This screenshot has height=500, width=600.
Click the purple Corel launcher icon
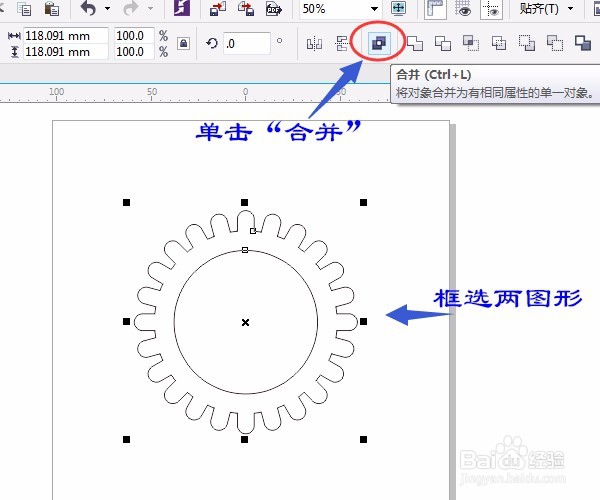182,8
